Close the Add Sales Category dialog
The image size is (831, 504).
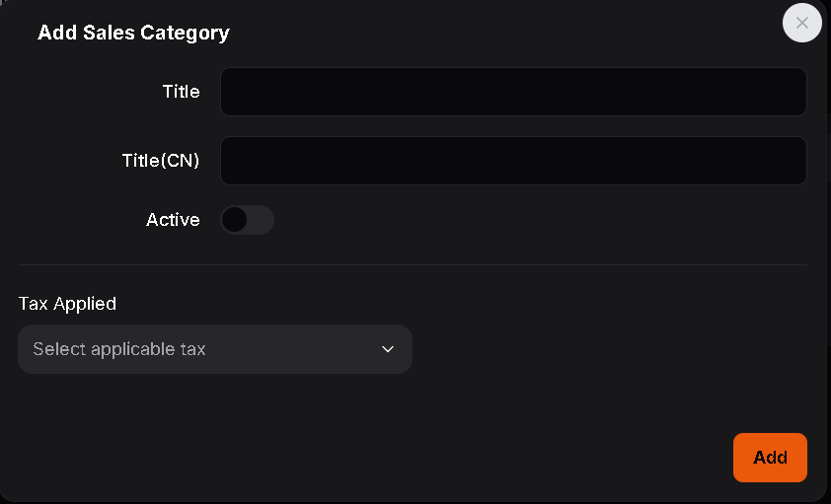pos(801,23)
